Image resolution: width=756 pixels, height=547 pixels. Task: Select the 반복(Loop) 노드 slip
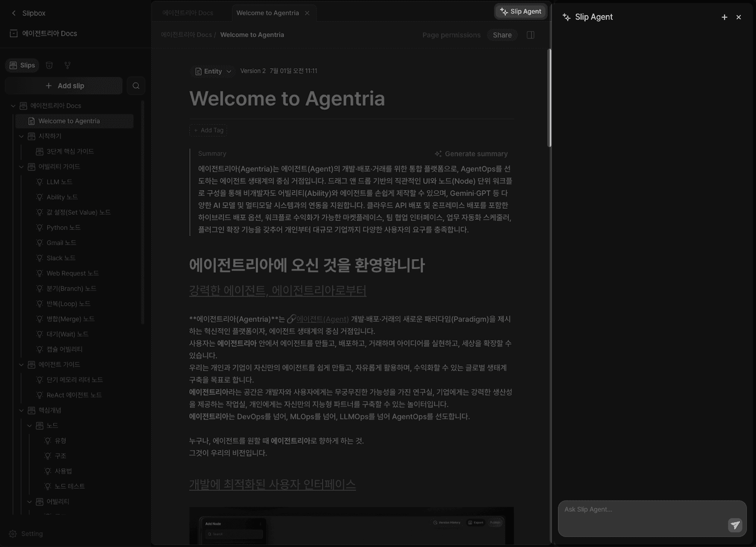pos(68,304)
